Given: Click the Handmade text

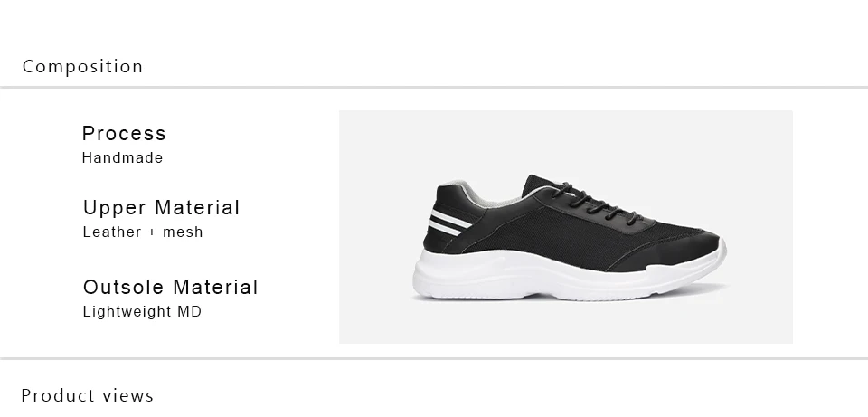Looking at the screenshot, I should (122, 157).
